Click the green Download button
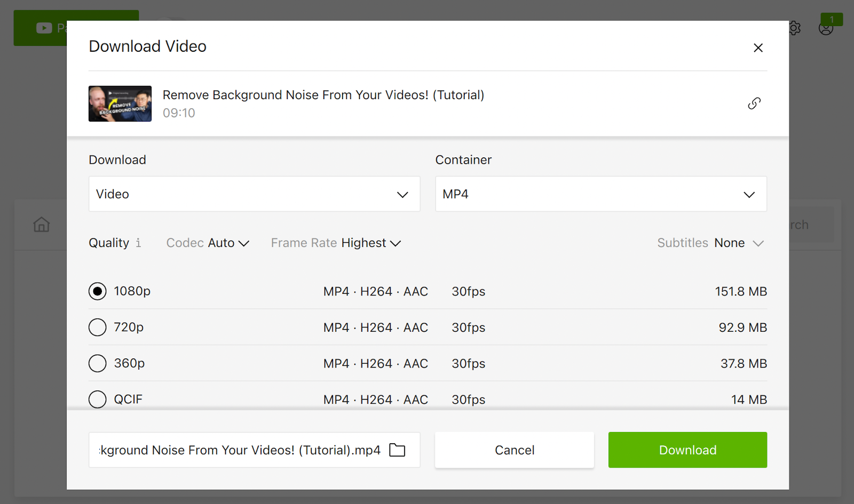Image resolution: width=854 pixels, height=504 pixels. pyautogui.click(x=687, y=450)
